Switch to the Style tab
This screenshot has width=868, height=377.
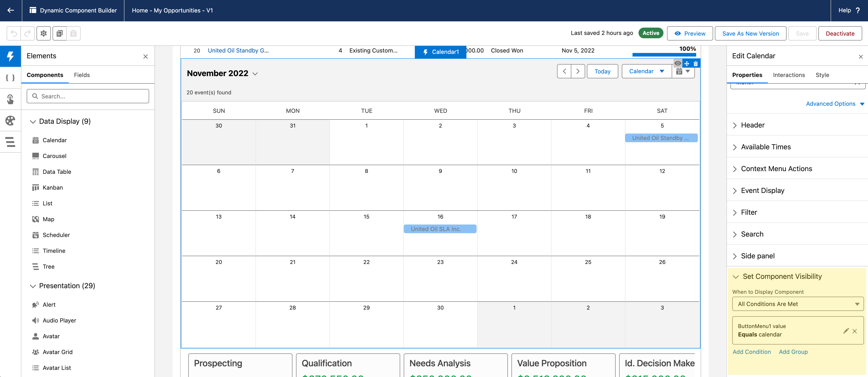[x=822, y=75]
